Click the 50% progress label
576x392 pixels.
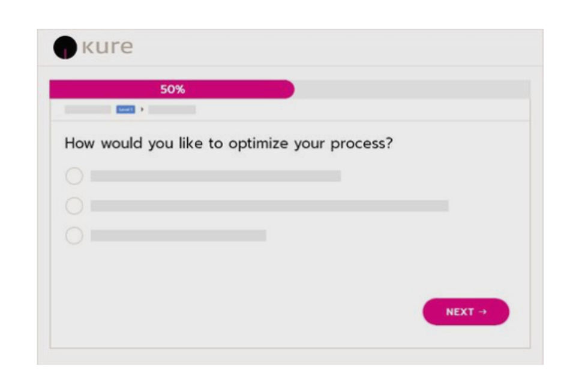pos(172,89)
